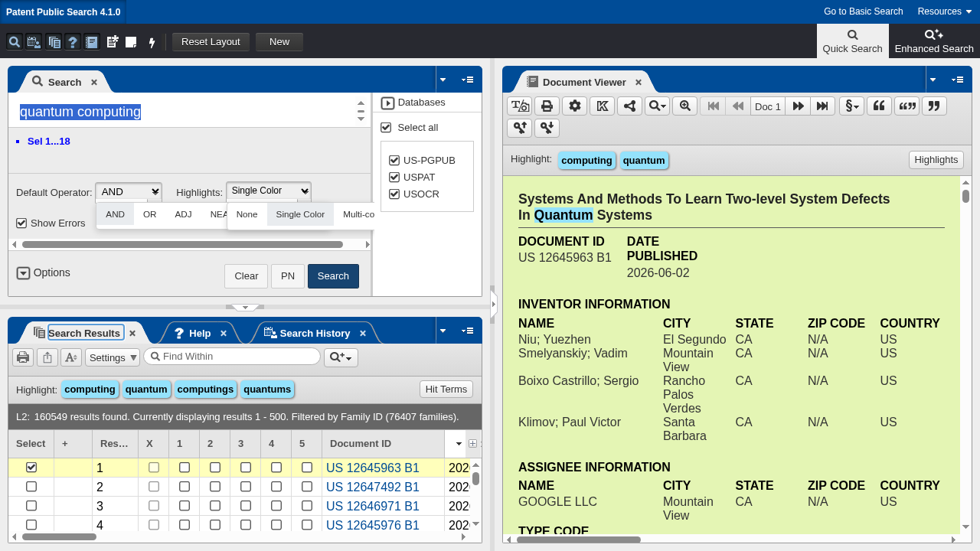
Task: Select None highlight option
Action: (x=247, y=214)
